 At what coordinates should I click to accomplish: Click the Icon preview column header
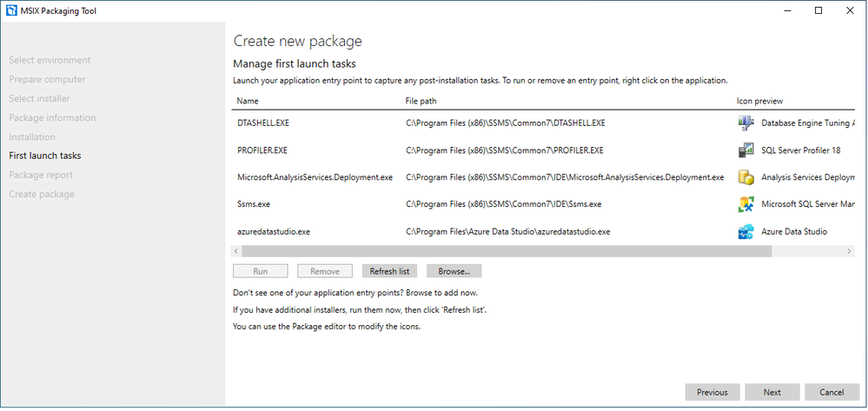tap(759, 101)
